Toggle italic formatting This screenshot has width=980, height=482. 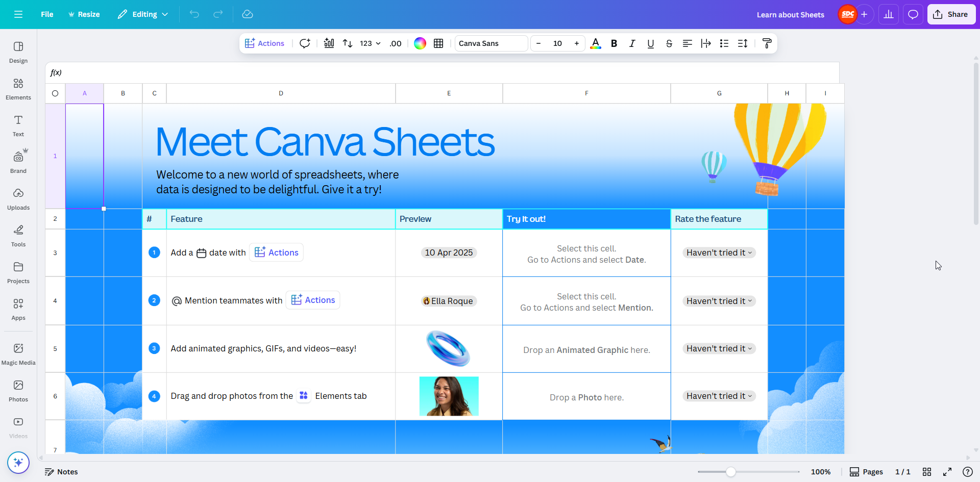tap(632, 43)
